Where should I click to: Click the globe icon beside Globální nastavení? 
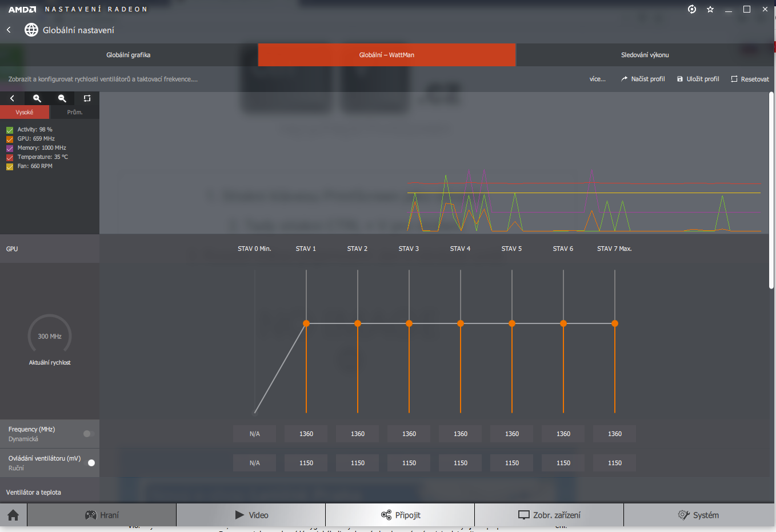click(31, 30)
